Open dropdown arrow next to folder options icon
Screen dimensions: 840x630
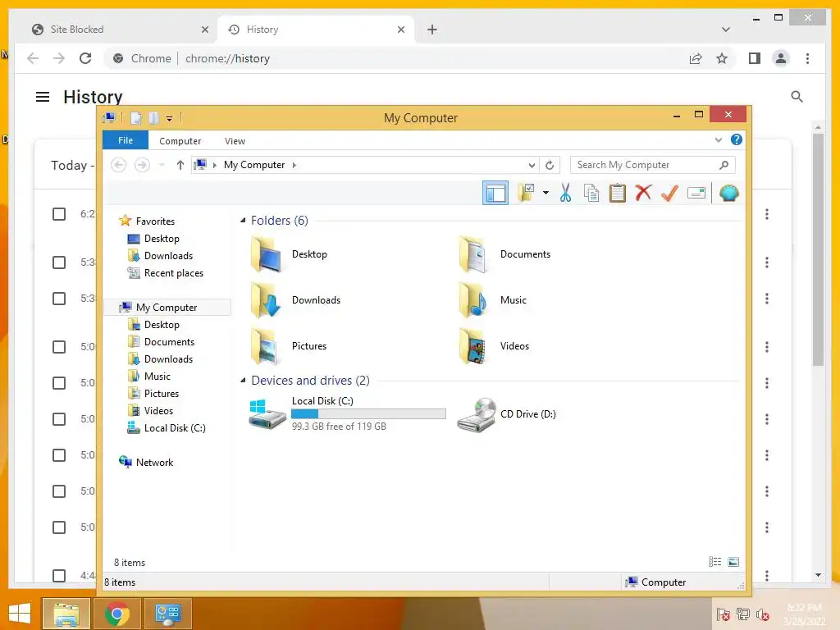coord(546,193)
